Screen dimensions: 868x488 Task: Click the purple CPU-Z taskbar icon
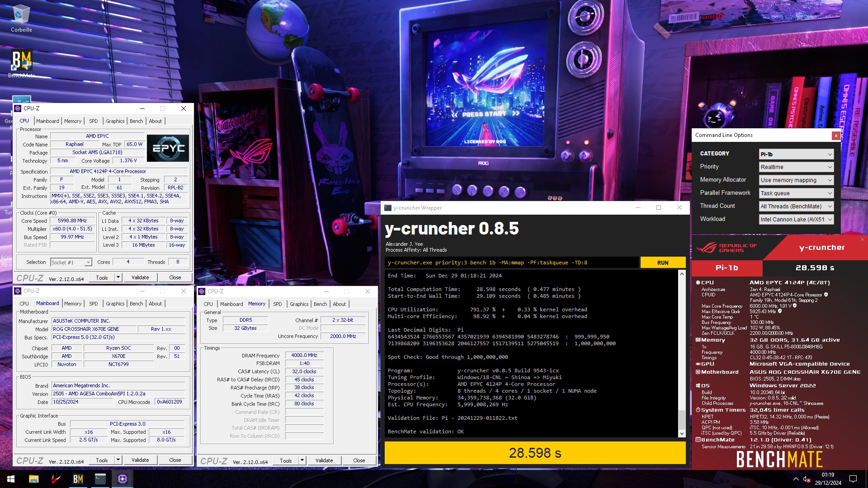122,479
